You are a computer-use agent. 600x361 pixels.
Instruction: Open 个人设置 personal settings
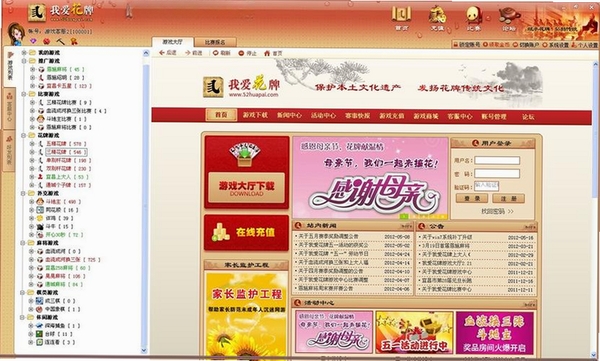click(x=585, y=45)
